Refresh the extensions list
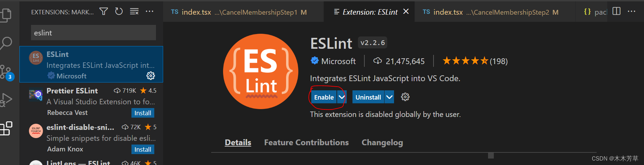This screenshot has height=165, width=644. pyautogui.click(x=119, y=12)
